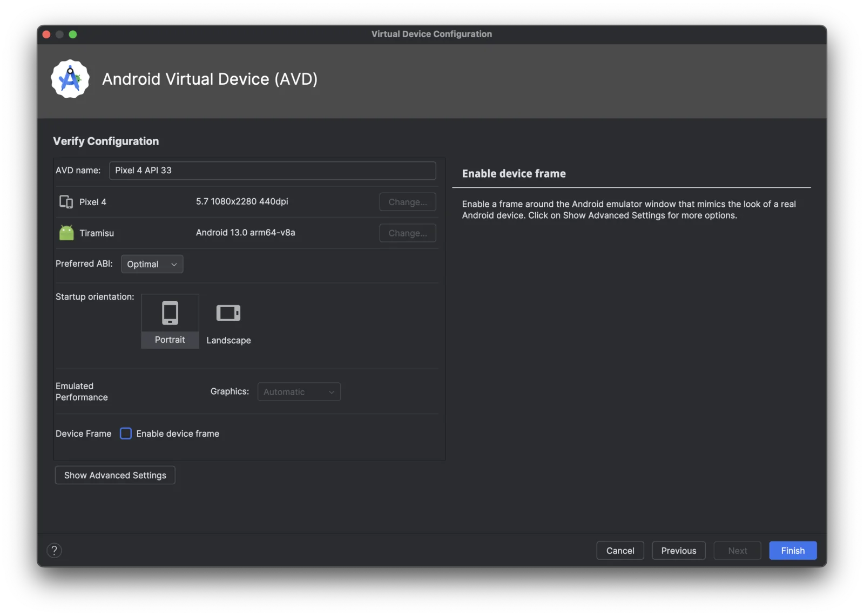The height and width of the screenshot is (616, 864).
Task: Select Portrait startup orientation
Action: [x=170, y=322]
